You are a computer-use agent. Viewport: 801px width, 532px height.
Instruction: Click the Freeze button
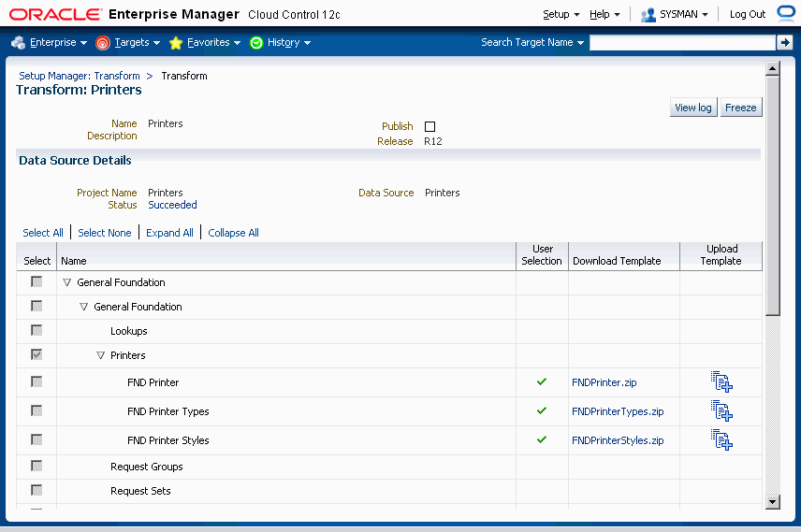(x=741, y=108)
